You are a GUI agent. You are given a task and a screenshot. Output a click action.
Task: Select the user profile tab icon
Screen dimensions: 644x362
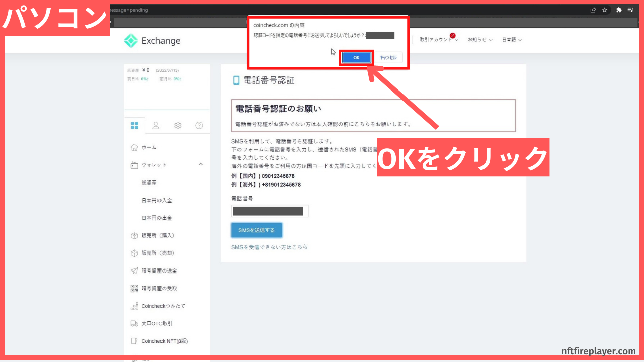point(156,125)
